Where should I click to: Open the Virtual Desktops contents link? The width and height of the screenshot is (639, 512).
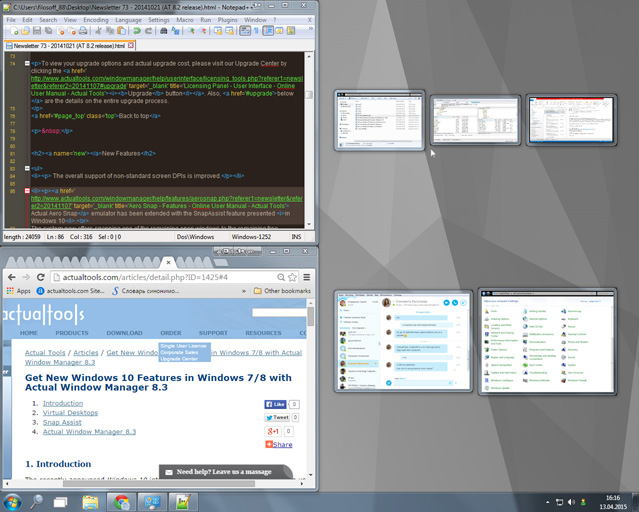[71, 413]
